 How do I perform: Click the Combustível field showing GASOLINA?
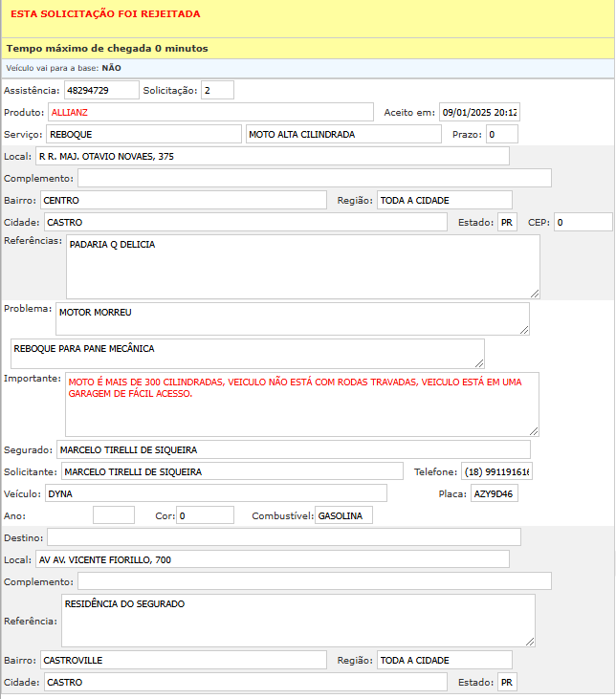point(343,515)
